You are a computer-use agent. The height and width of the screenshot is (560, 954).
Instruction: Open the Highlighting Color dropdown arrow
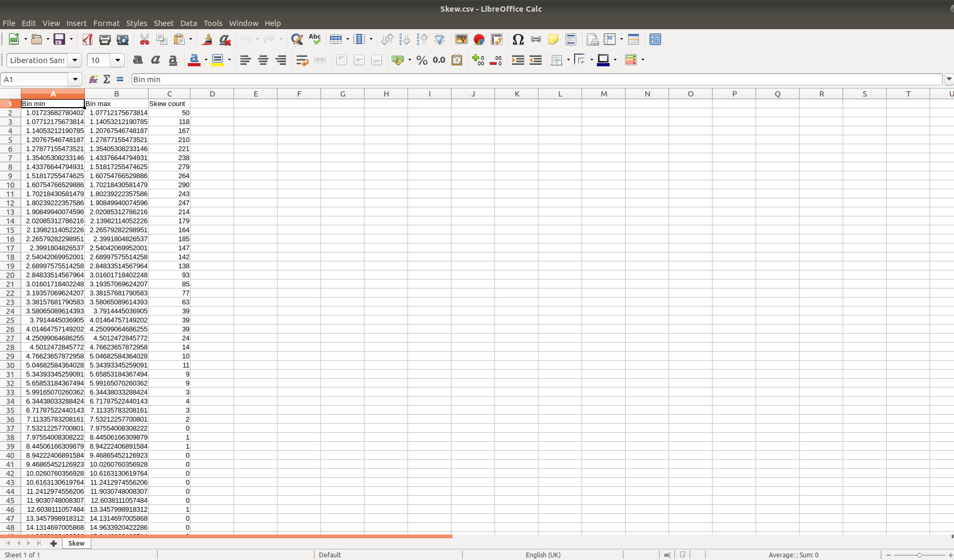[x=229, y=60]
